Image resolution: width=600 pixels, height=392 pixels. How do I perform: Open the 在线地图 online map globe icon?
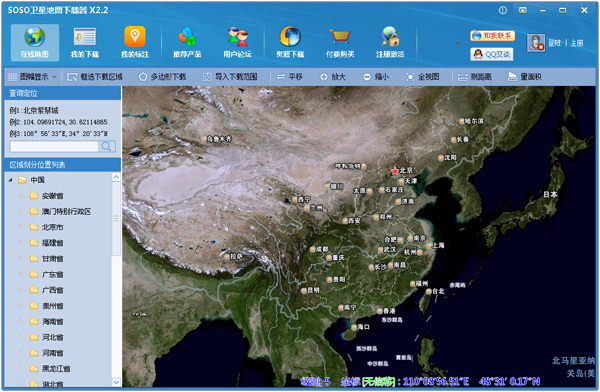(x=35, y=42)
